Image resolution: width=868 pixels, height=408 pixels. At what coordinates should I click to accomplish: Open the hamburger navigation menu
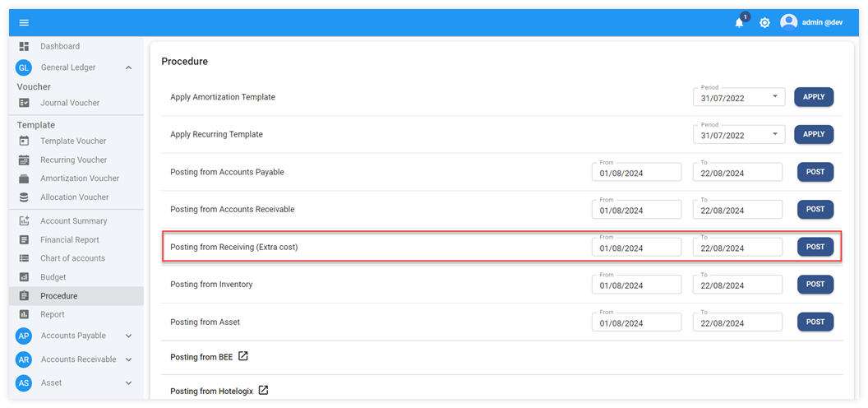pos(24,22)
